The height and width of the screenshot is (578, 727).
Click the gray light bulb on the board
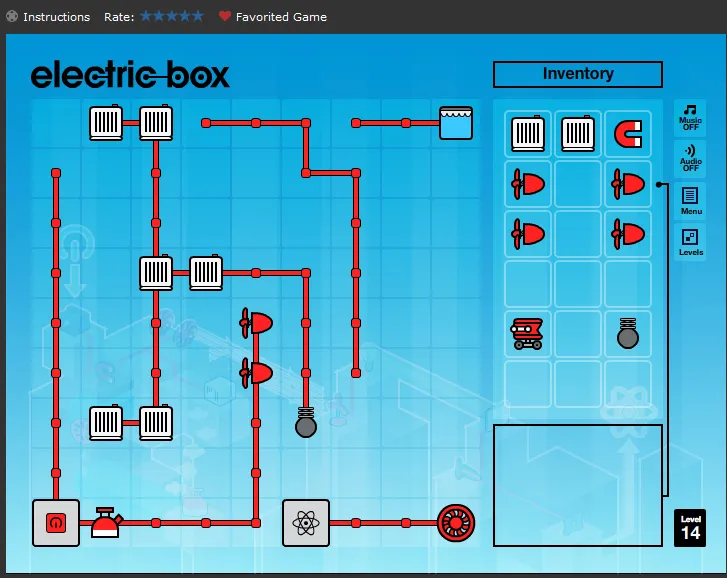[x=306, y=422]
